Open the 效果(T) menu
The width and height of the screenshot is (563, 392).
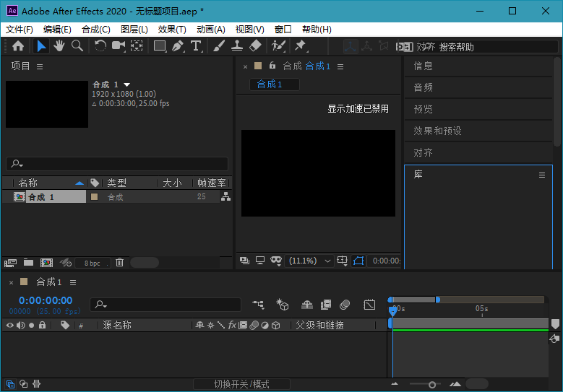172,30
